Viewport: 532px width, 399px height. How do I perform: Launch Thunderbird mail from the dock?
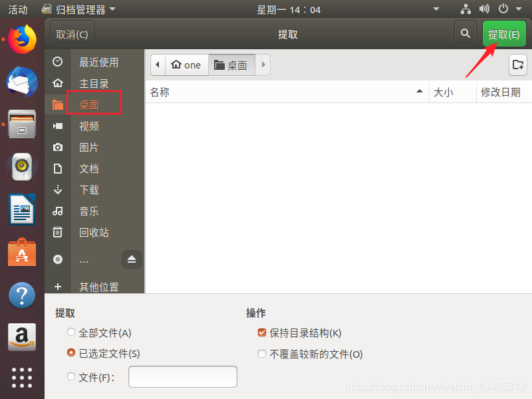(22, 82)
